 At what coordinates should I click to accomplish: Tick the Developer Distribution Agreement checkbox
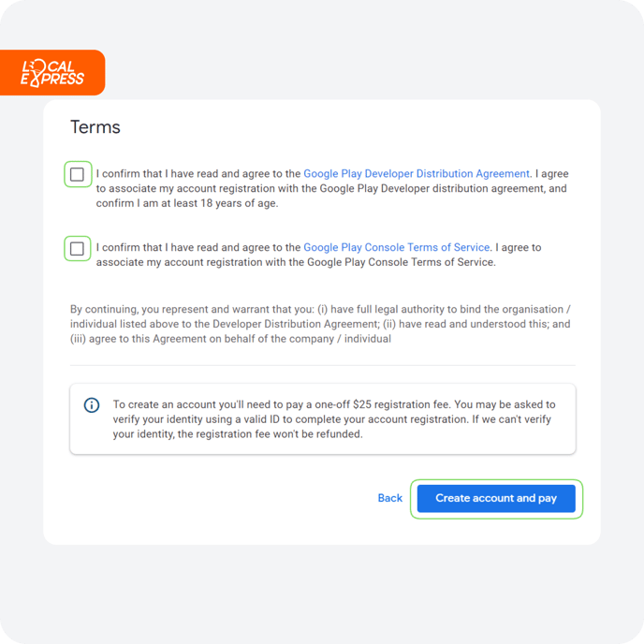[x=77, y=174]
